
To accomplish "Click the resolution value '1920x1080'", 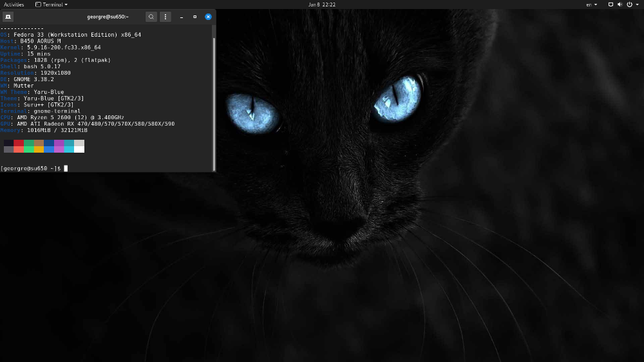I will click(x=55, y=73).
